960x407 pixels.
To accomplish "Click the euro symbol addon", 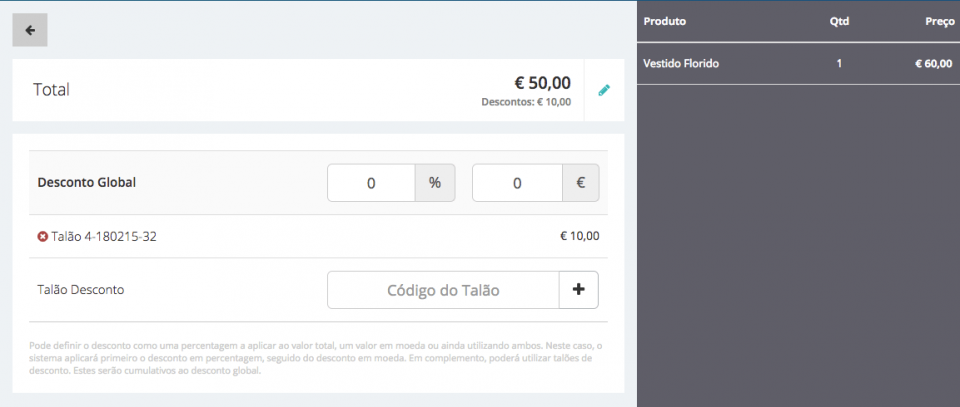I will [x=580, y=183].
